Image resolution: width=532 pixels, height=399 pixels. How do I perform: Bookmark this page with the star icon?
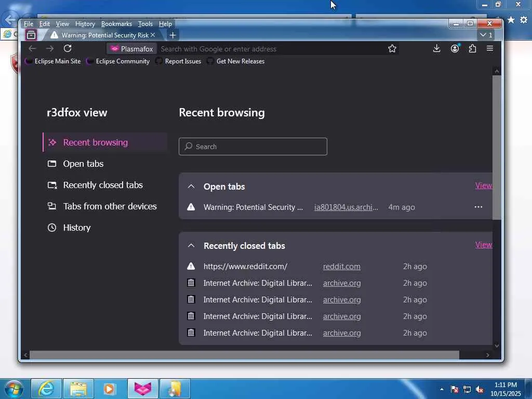[392, 48]
